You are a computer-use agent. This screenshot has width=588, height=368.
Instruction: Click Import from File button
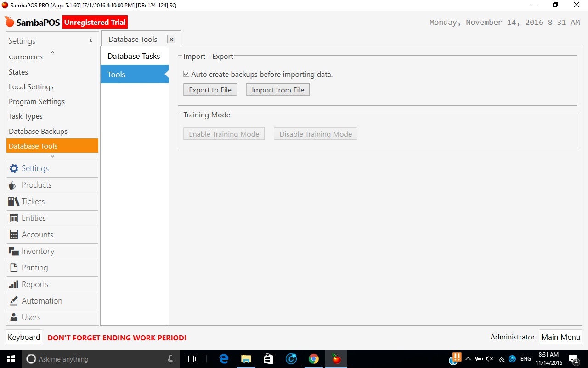pos(278,90)
